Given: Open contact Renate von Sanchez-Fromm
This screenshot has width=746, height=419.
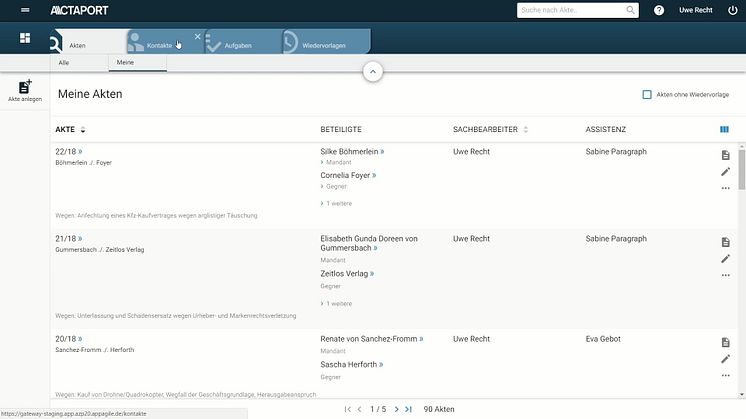Looking at the screenshot, I should pyautogui.click(x=372, y=339).
